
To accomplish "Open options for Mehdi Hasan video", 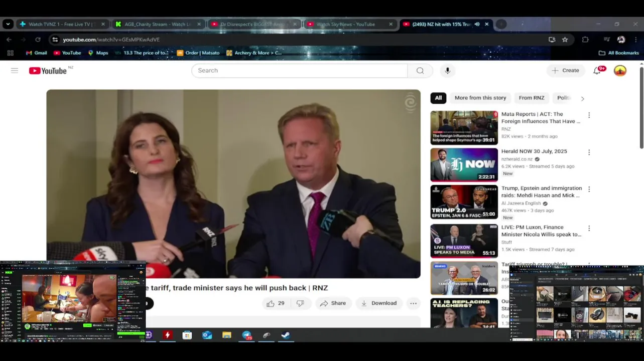I will 589,190.
